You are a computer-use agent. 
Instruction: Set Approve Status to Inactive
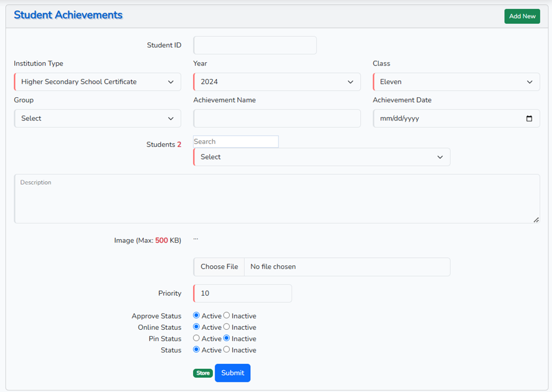[226, 316]
